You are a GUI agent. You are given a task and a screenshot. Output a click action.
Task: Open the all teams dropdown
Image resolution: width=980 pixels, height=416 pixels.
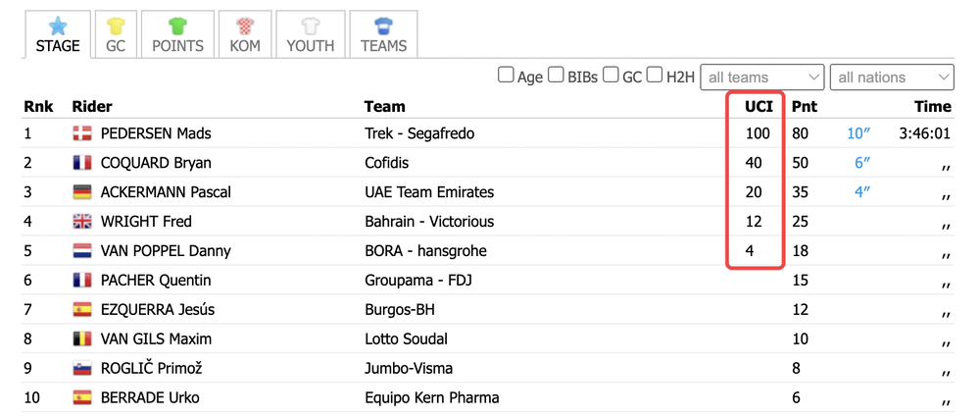coord(762,78)
